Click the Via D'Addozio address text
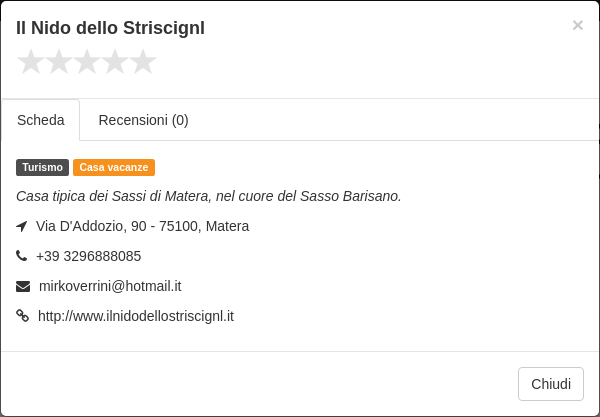This screenshot has width=600, height=417. [x=142, y=226]
